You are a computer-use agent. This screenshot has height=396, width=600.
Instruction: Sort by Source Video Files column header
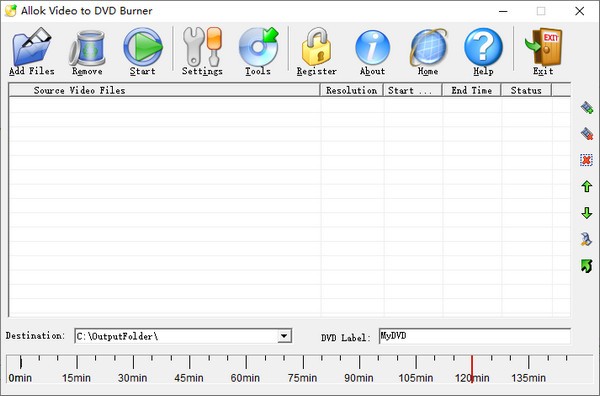click(x=164, y=90)
